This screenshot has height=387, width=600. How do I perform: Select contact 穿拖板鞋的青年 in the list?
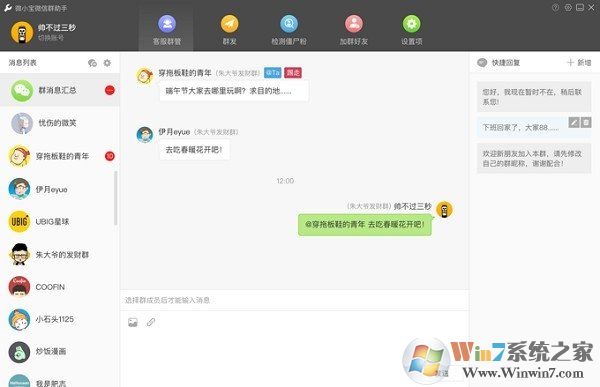pos(60,156)
